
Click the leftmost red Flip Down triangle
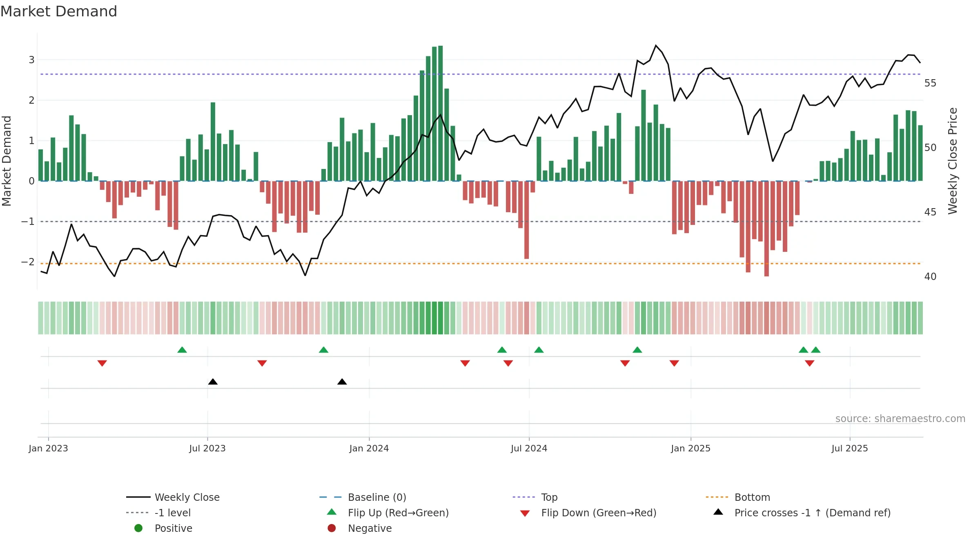(x=102, y=363)
